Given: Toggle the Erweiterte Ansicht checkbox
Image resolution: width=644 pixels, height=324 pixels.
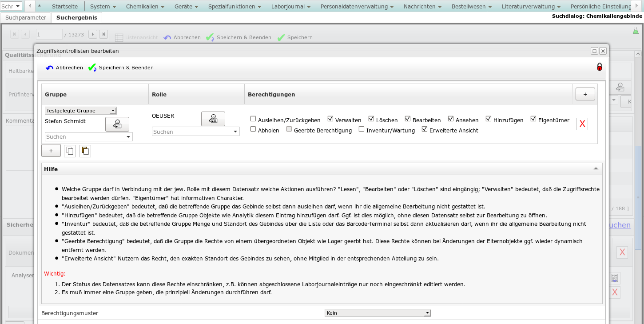Looking at the screenshot, I should click(425, 129).
